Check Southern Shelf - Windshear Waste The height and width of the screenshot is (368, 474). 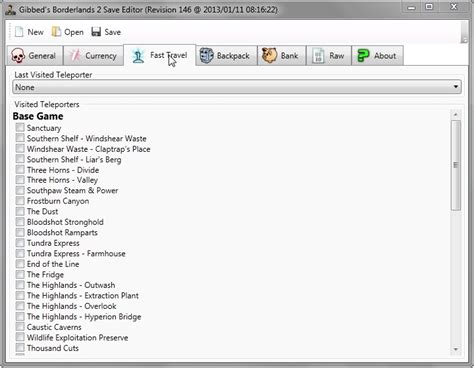click(20, 138)
